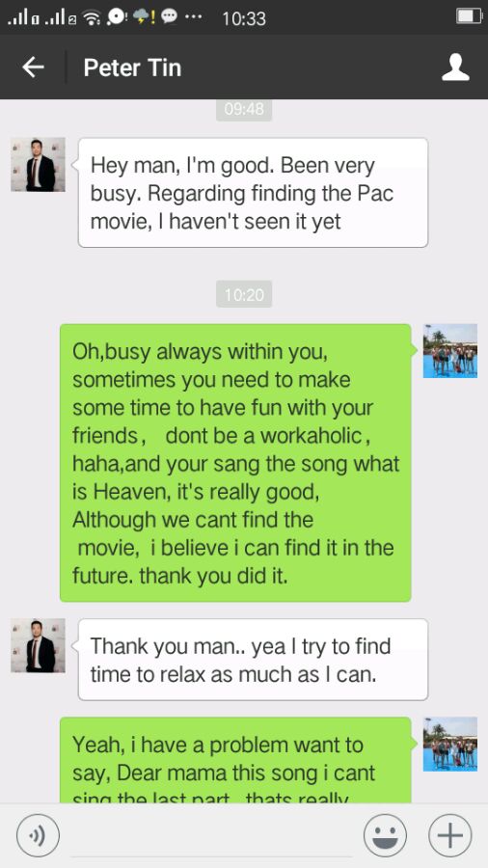Viewport: 488px width, 868px height.
Task: Focus the message text input field
Action: (x=211, y=836)
